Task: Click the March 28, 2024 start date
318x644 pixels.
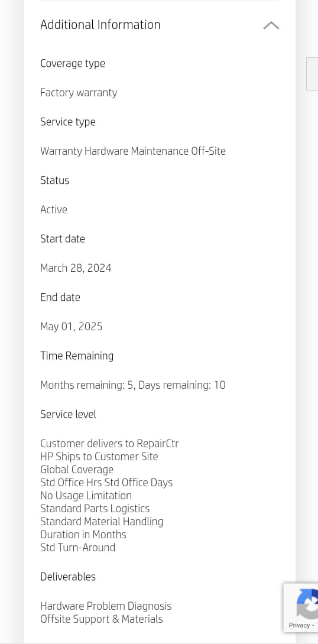Action: click(x=76, y=268)
